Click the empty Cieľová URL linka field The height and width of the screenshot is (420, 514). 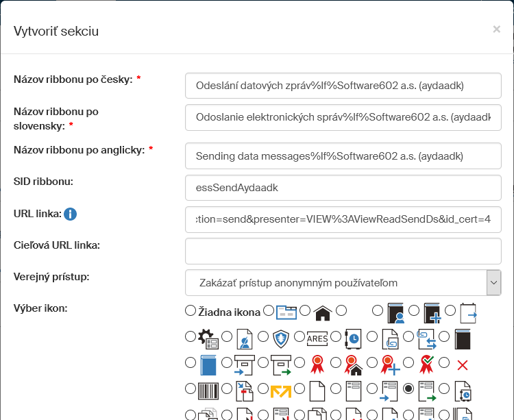pos(343,251)
